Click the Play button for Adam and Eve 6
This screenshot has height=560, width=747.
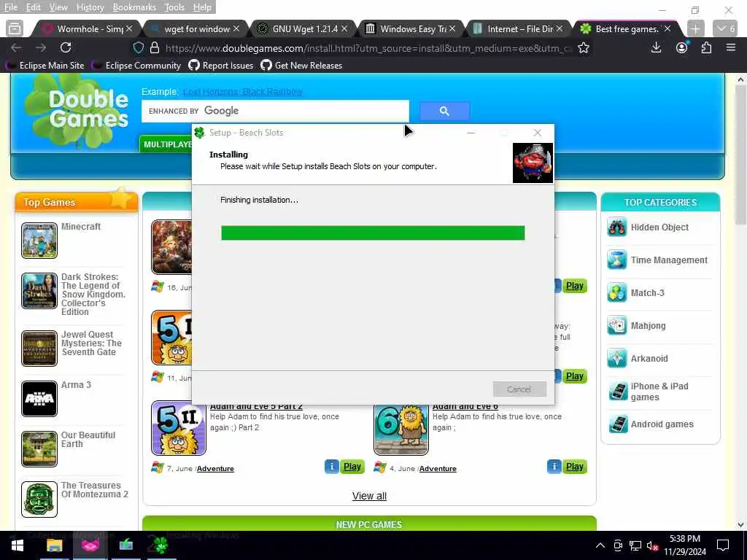575,467
